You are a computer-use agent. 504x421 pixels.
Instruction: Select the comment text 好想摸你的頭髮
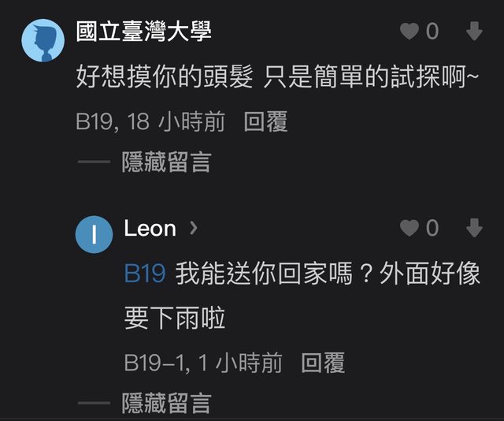point(165,76)
